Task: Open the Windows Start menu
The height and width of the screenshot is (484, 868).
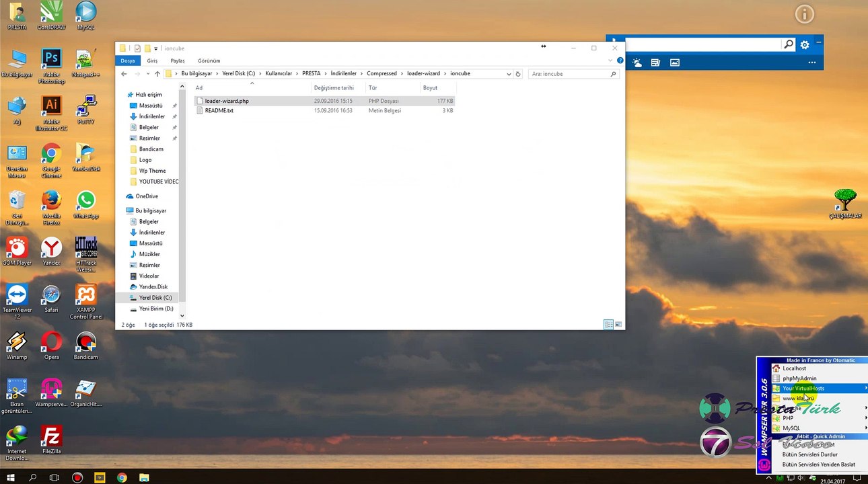Action: pyautogui.click(x=11, y=478)
